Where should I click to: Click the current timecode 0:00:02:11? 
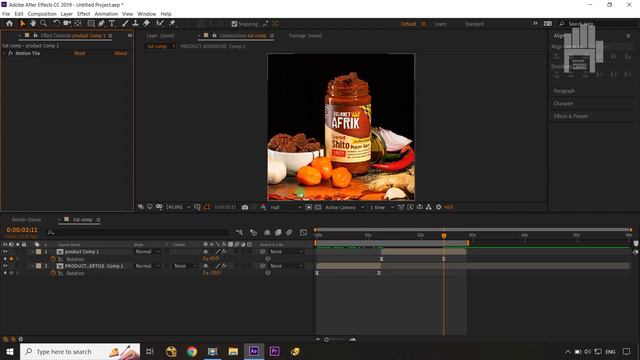pyautogui.click(x=22, y=230)
